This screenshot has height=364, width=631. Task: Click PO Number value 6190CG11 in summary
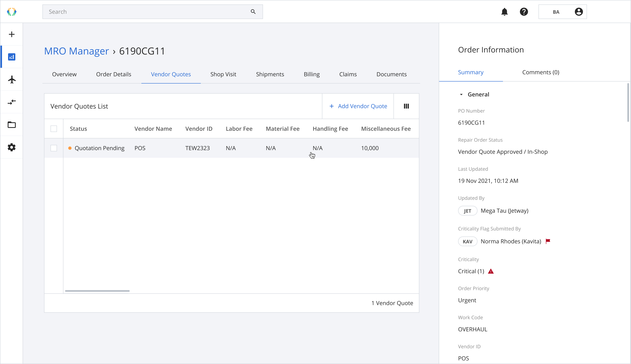point(471,123)
